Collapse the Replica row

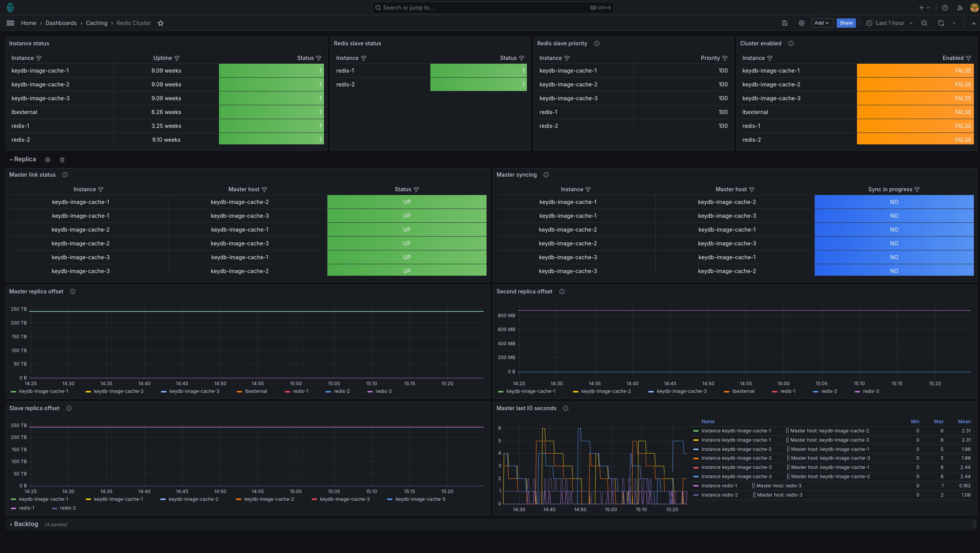coord(23,159)
